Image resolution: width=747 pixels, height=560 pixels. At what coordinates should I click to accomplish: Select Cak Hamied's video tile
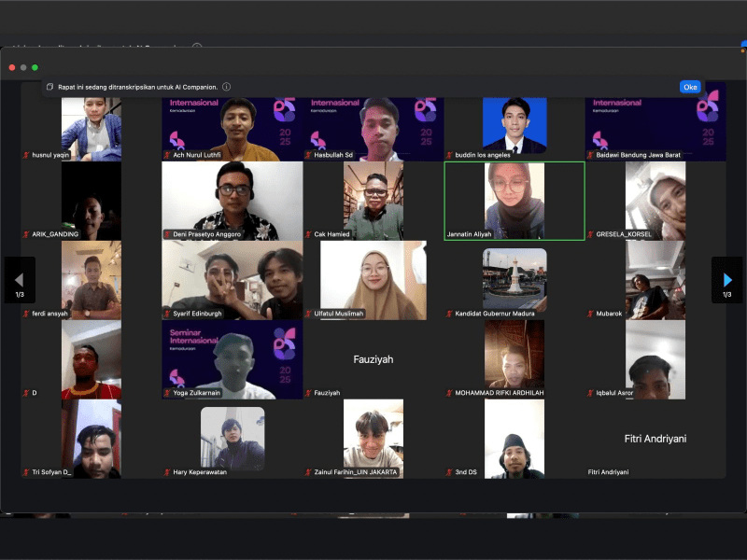pos(373,201)
